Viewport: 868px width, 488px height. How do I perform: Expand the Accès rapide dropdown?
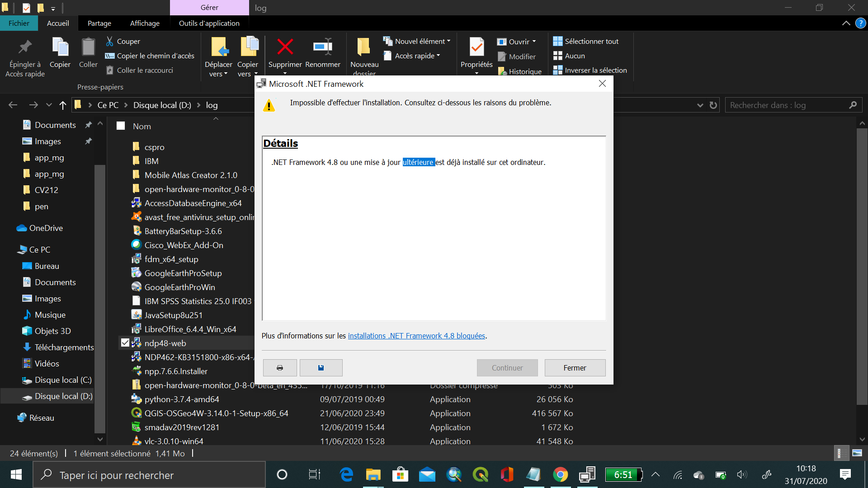438,56
